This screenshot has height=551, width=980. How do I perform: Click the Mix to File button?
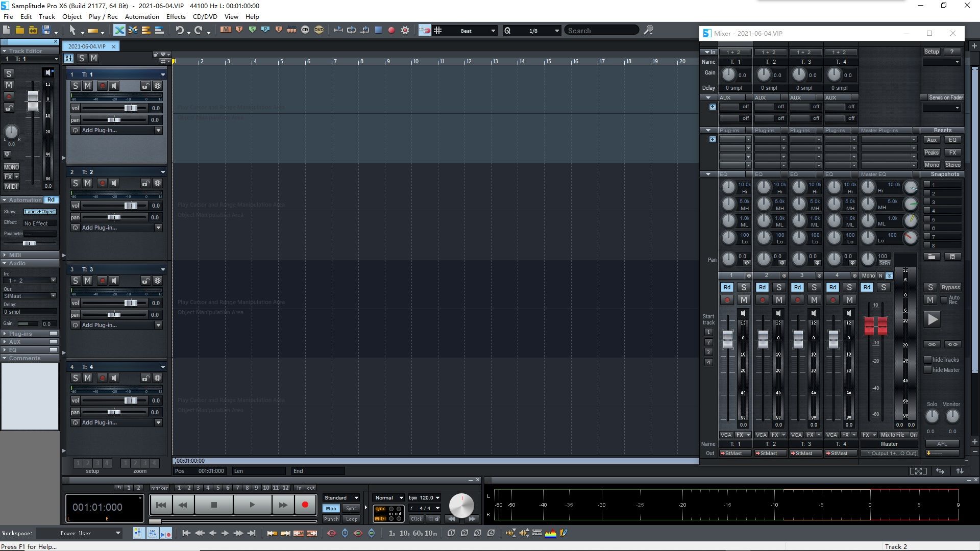pyautogui.click(x=892, y=435)
